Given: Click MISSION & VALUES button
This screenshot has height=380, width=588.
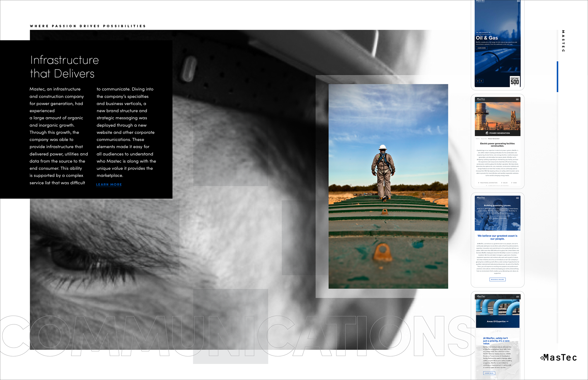Looking at the screenshot, I should pyautogui.click(x=497, y=279).
